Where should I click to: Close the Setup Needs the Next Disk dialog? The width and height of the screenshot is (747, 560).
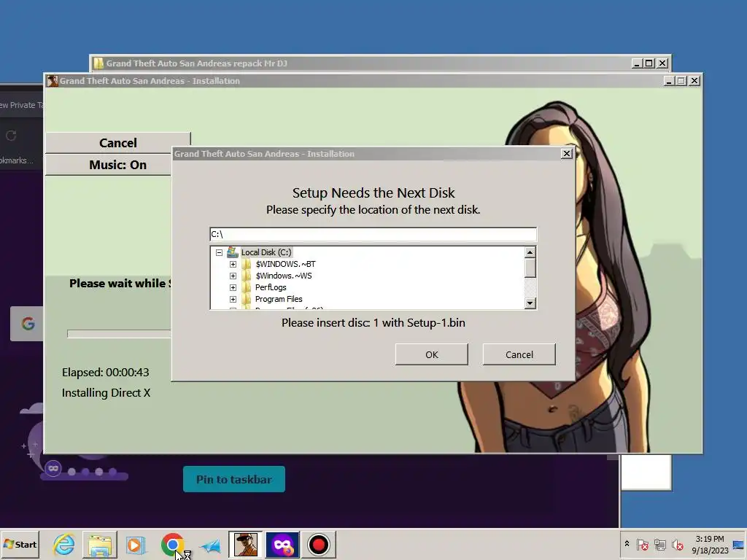click(566, 153)
